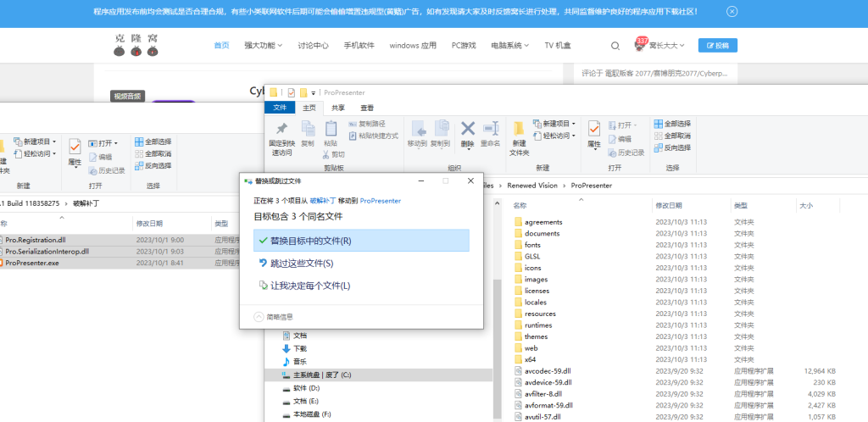Screen dimensions: 868x422
Task: Click the 复制 icon in ProPresenter ribbon
Action: click(x=308, y=133)
